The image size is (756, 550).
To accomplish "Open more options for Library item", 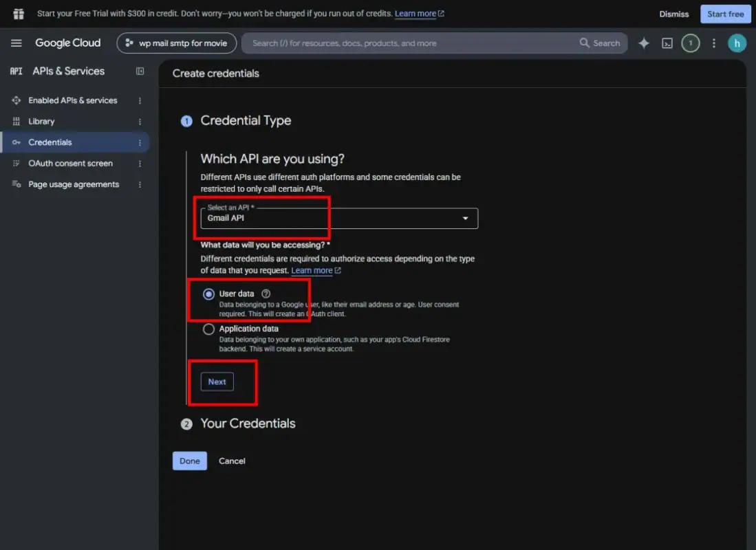I will coord(140,122).
